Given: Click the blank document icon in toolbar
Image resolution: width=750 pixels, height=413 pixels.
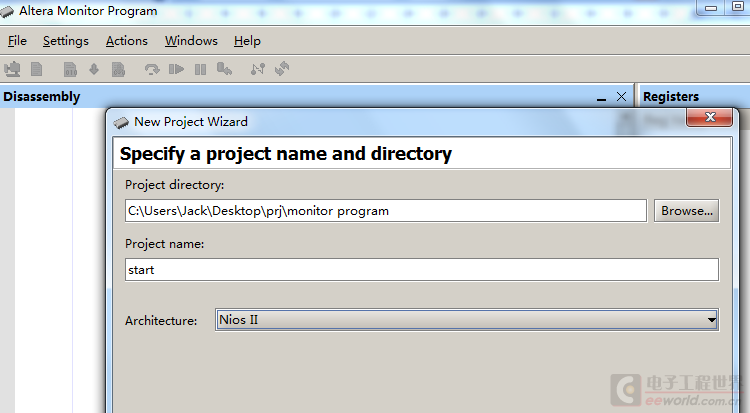Looking at the screenshot, I should [x=37, y=69].
